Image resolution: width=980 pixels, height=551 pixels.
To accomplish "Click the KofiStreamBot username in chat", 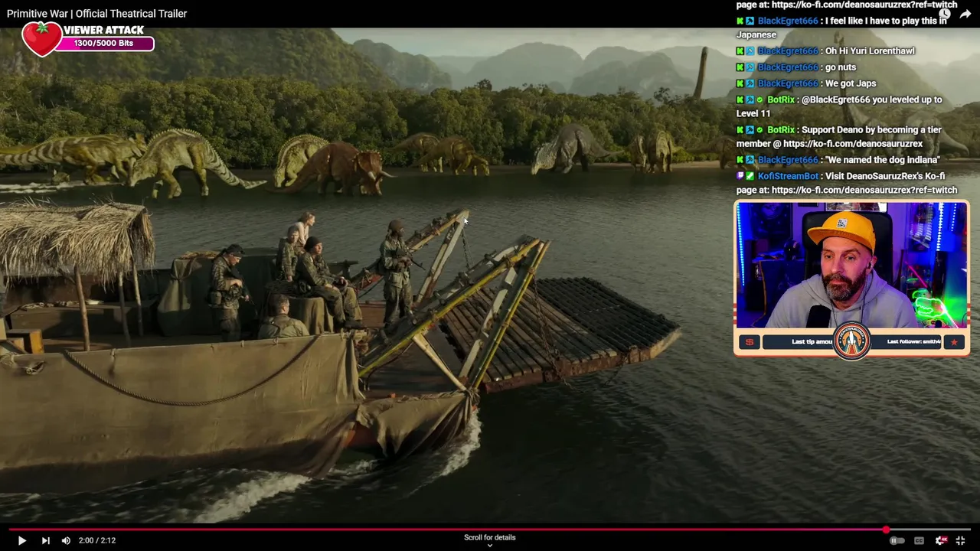I will pyautogui.click(x=788, y=176).
